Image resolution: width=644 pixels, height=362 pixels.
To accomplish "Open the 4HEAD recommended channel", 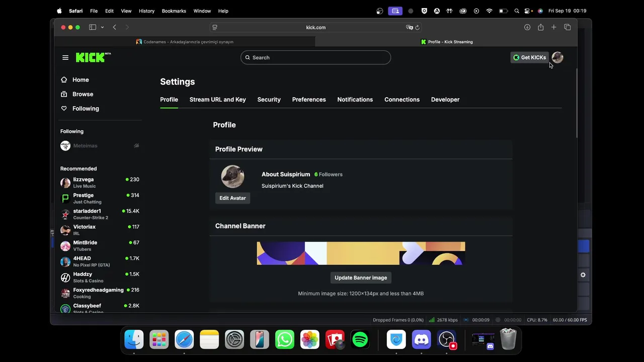I will [x=100, y=261].
